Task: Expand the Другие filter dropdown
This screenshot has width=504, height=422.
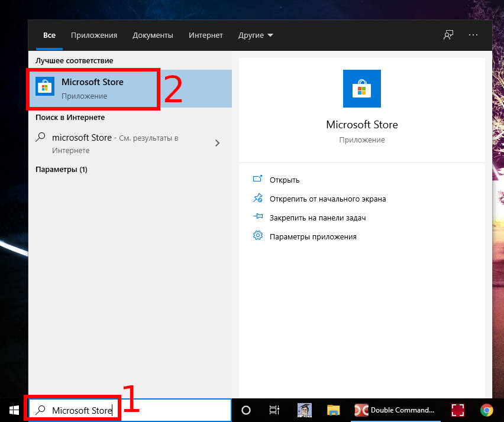Action: pos(256,35)
